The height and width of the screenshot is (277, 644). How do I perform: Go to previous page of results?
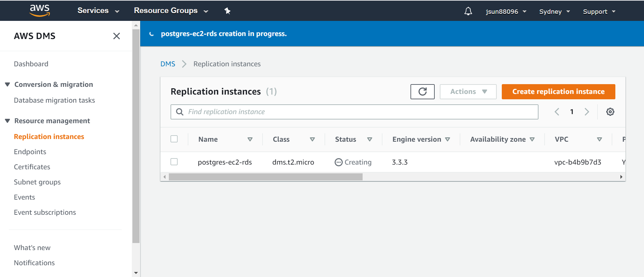click(x=557, y=112)
